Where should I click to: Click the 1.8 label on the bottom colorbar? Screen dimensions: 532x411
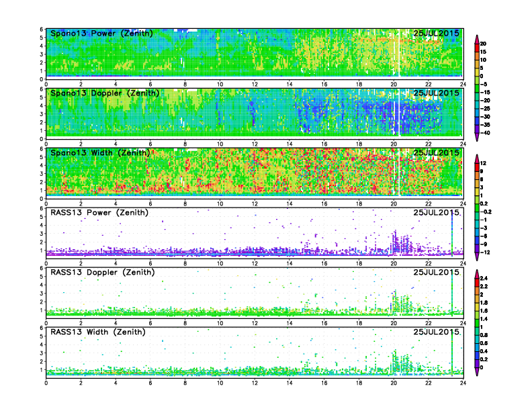(484, 302)
